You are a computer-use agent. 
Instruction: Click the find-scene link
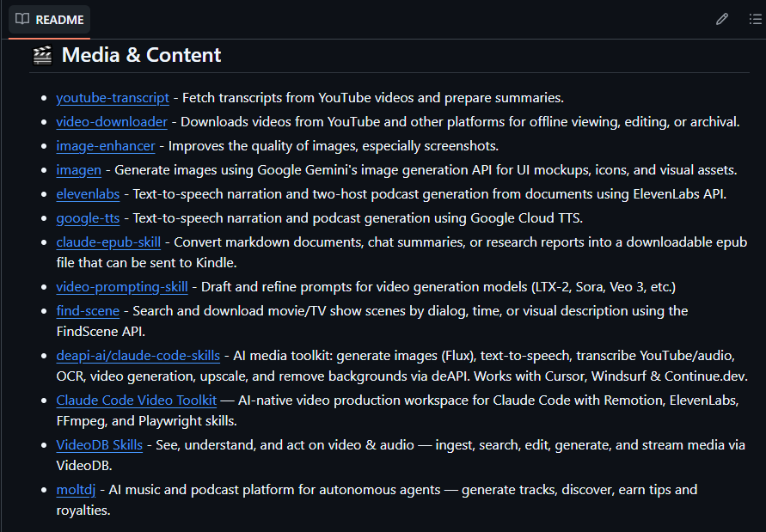pyautogui.click(x=88, y=310)
